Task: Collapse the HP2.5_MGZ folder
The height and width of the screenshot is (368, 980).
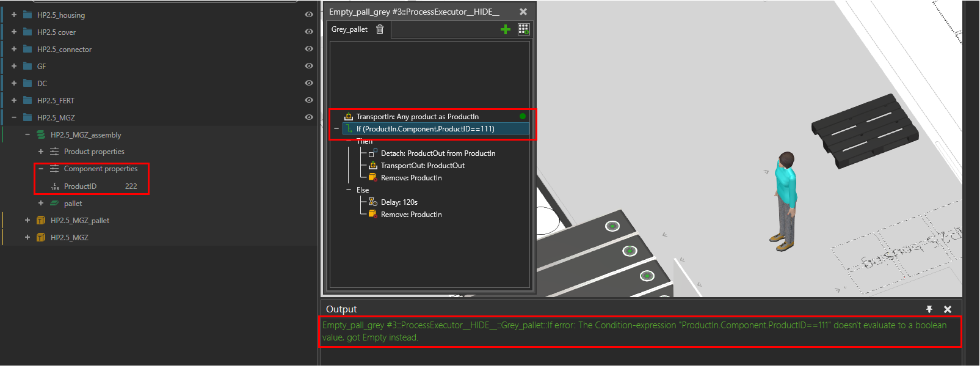Action: pos(14,117)
